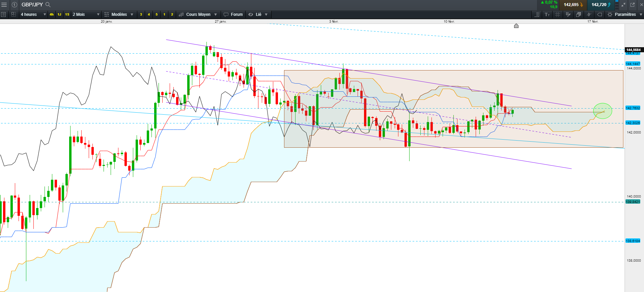Load template shortcut 5

157,14
